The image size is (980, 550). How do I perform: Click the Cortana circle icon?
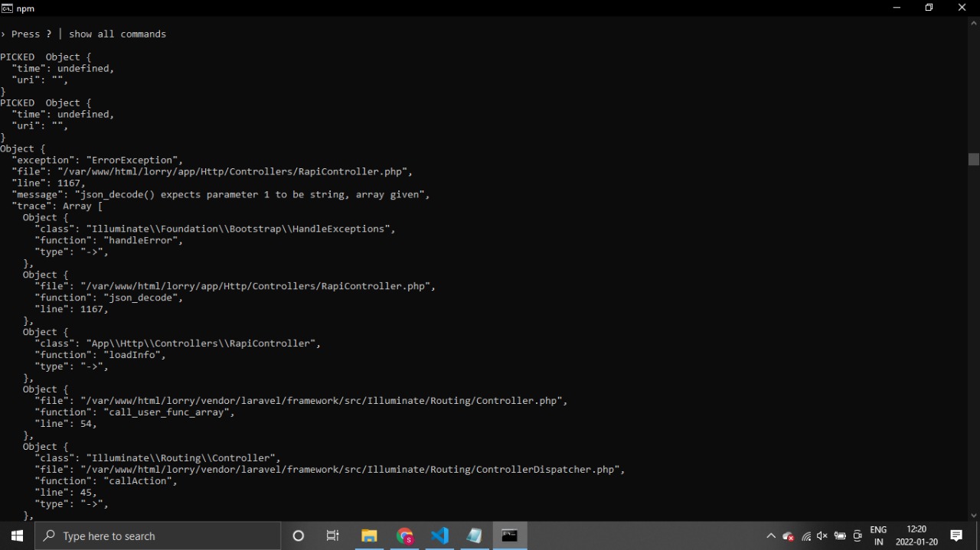[299, 535]
